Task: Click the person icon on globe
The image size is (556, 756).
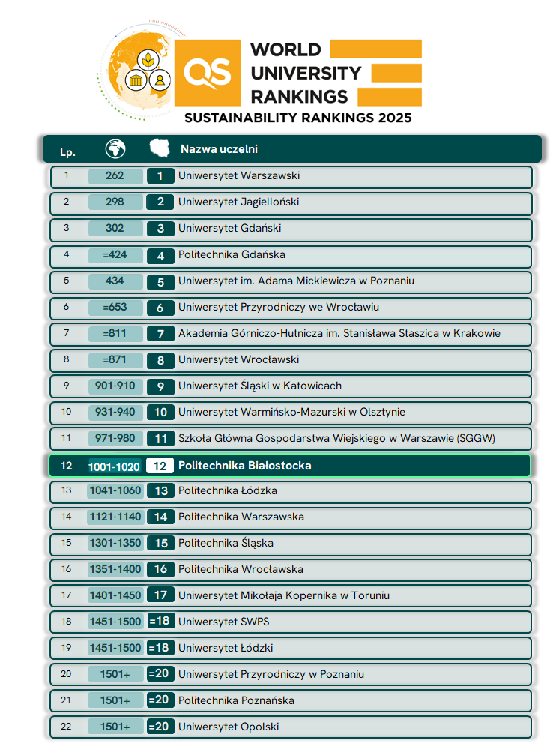Action: 160,79
